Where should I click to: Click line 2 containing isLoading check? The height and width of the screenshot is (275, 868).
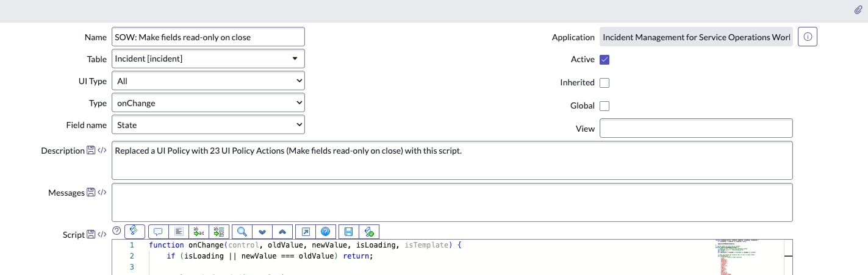(270, 256)
